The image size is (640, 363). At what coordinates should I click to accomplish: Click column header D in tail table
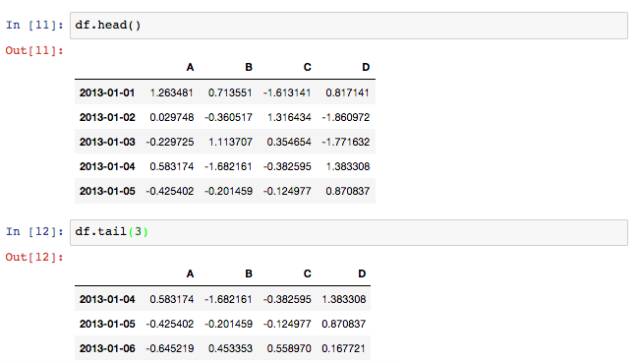(x=362, y=274)
